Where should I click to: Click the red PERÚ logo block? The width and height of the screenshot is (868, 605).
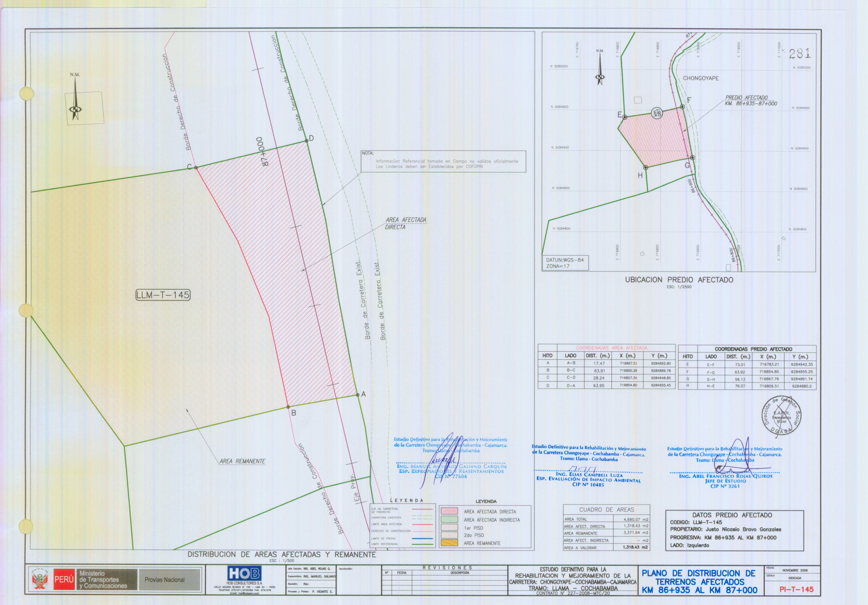tap(64, 579)
